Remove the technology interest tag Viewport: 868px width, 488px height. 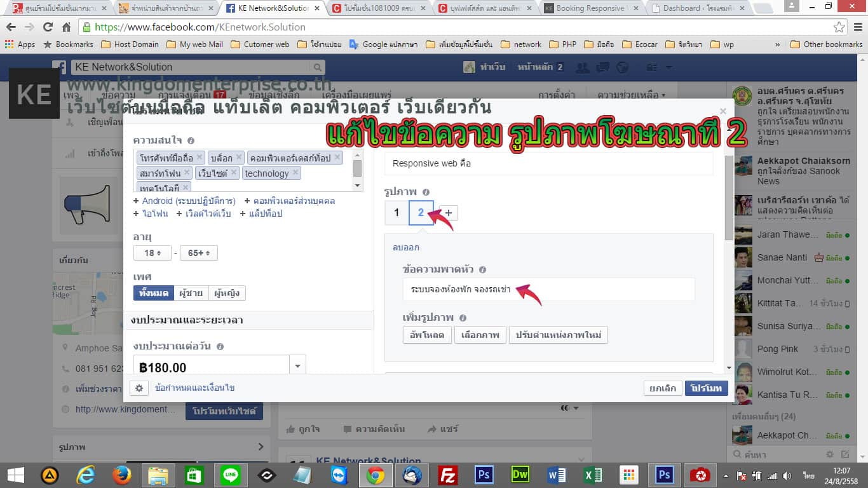[295, 173]
